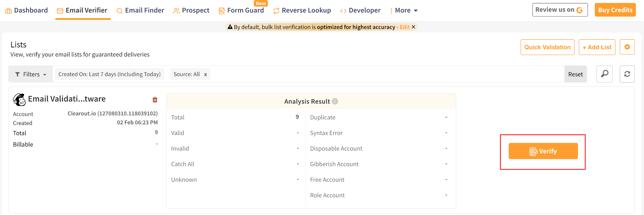Click the Mailchimp logo icon of the list
This screenshot has height=215, width=644.
click(19, 99)
